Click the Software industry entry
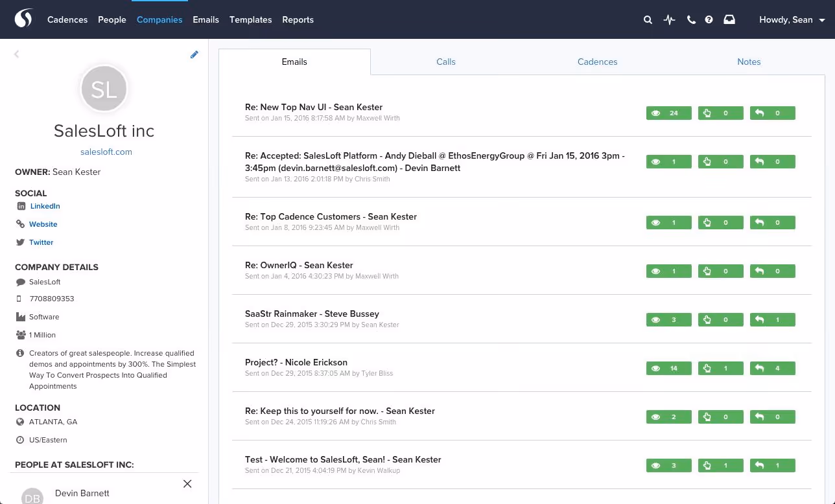This screenshot has height=504, width=835. tap(44, 317)
